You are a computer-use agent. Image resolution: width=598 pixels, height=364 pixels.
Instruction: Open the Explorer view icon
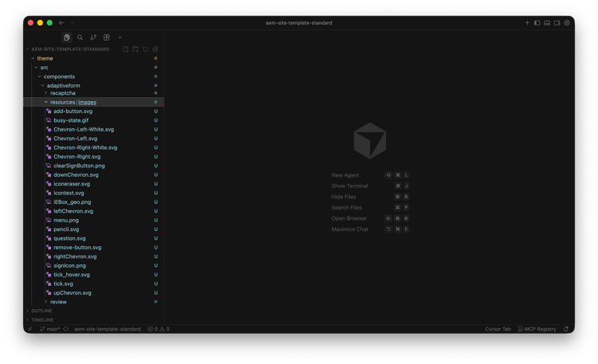pos(67,37)
